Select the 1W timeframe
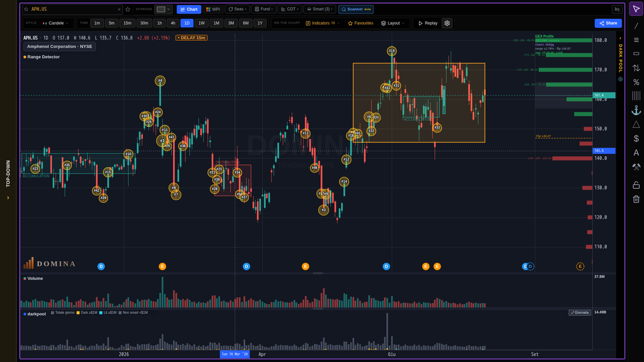Screen dimensions: 644x362 [x=201, y=23]
